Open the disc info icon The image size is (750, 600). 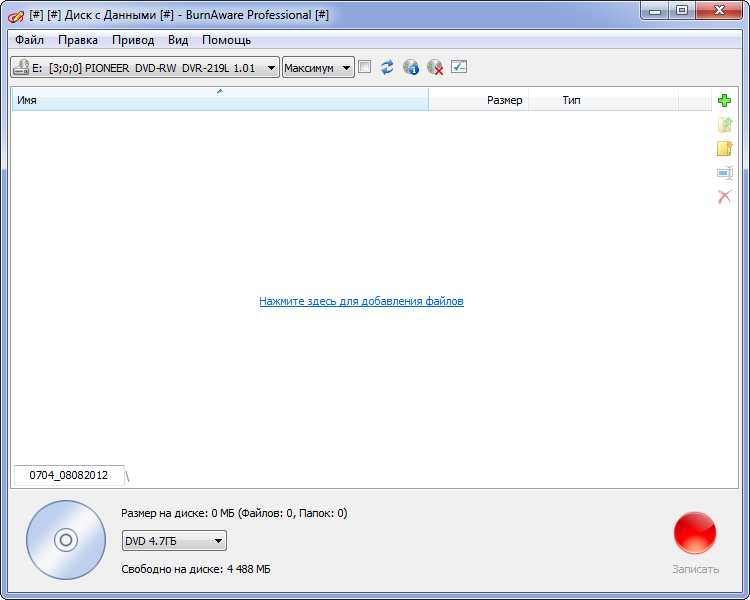[x=411, y=67]
